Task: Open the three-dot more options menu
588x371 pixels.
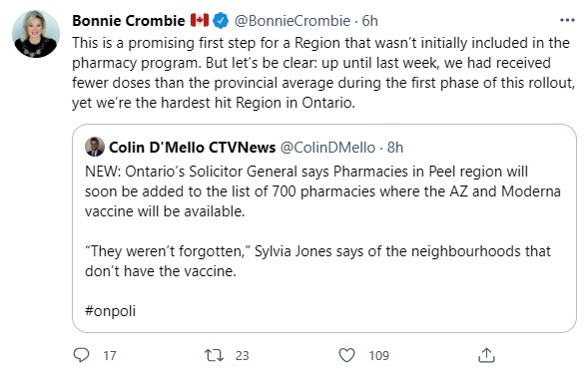Action: 567,20
